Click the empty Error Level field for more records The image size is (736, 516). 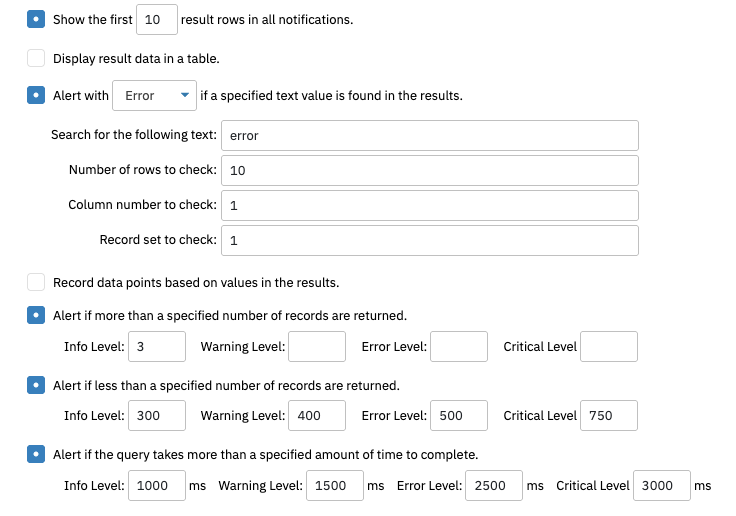click(459, 347)
